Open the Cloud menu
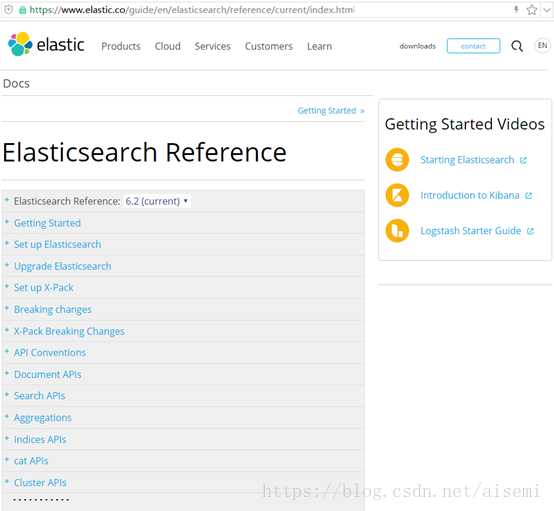 (x=167, y=46)
